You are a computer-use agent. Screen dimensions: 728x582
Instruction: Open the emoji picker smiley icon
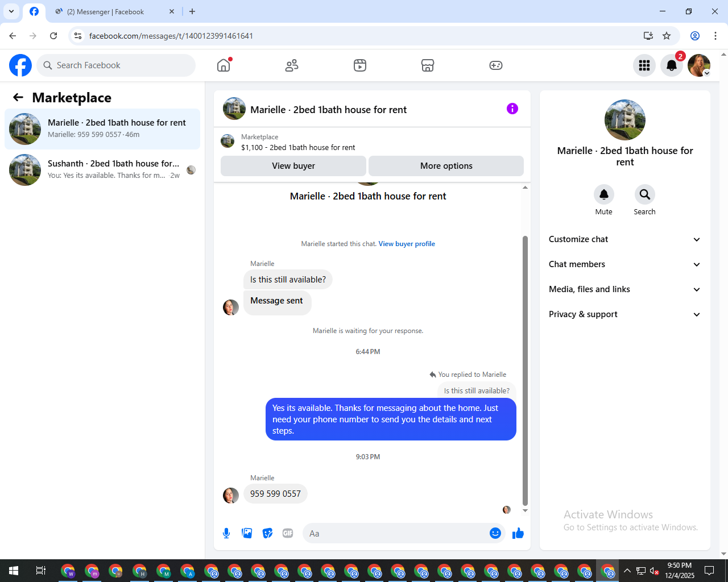pyautogui.click(x=495, y=533)
